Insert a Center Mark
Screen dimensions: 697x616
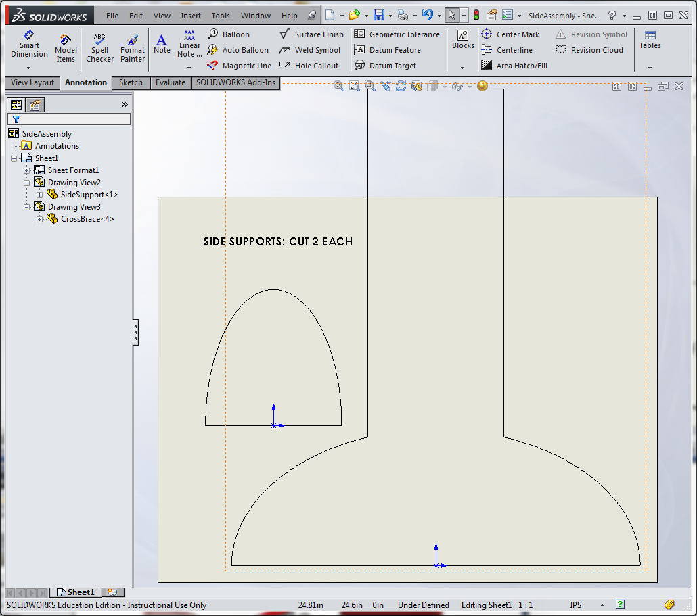click(510, 34)
